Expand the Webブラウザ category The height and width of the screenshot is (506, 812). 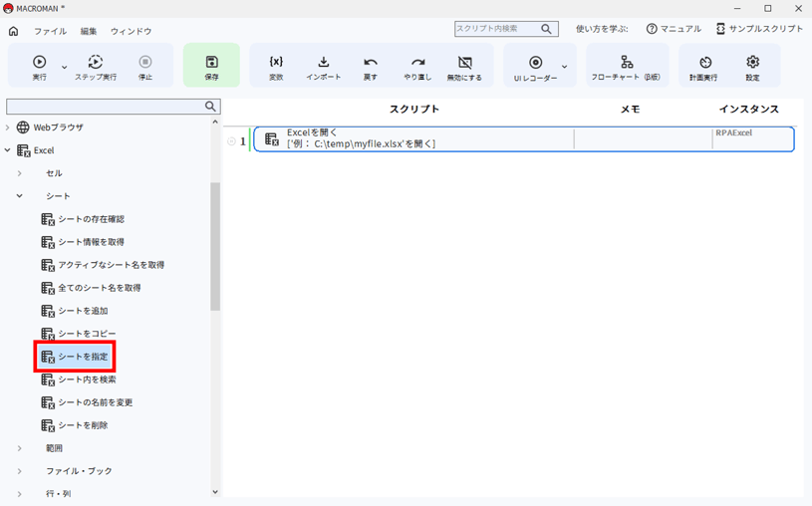[7, 127]
